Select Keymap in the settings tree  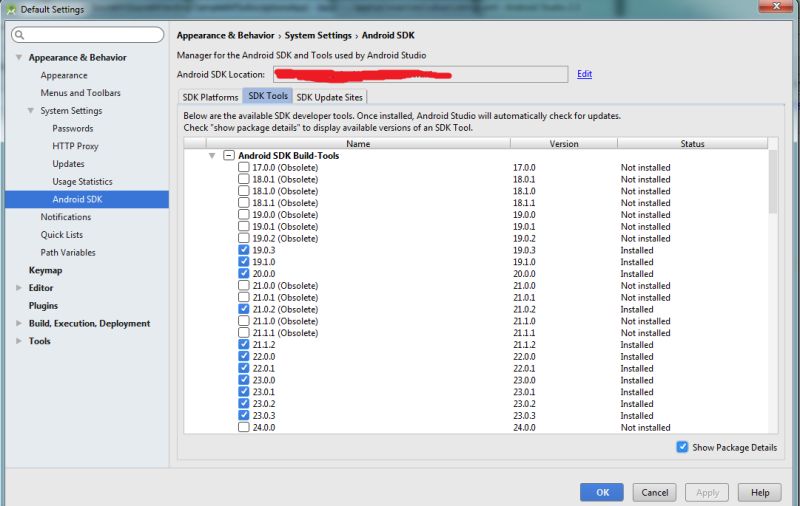tap(45, 270)
